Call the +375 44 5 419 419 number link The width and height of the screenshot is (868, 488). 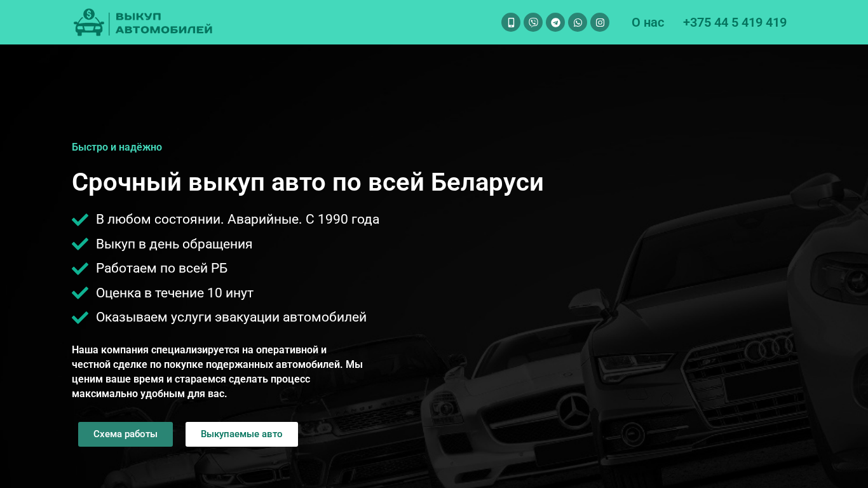pos(735,22)
